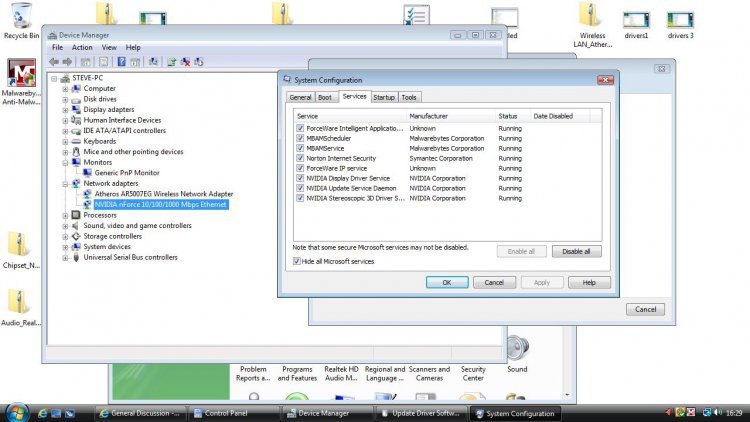Expand Universal Serial Bus controllers node

coord(65,257)
